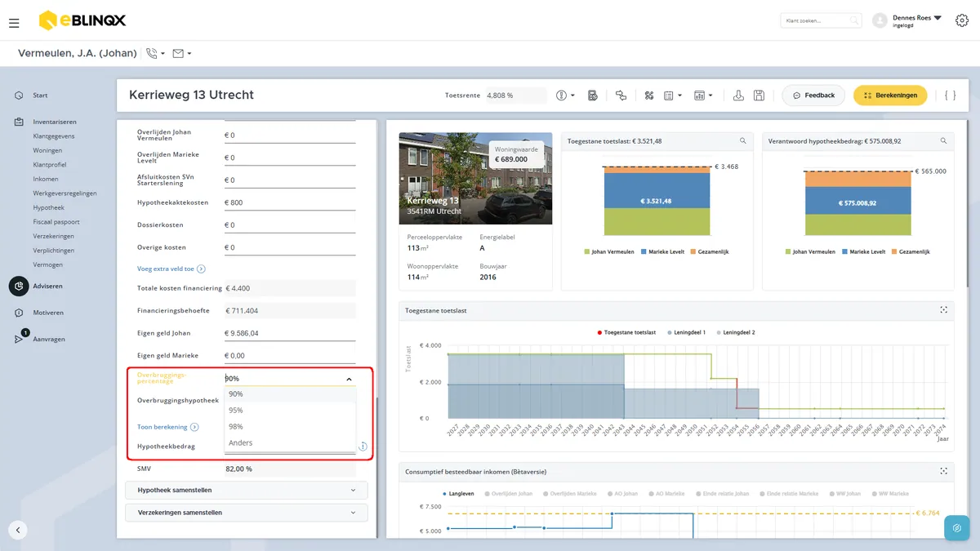Toggle Overlijden Johan series in legend
Screen dimensions: 980x551
(514, 494)
